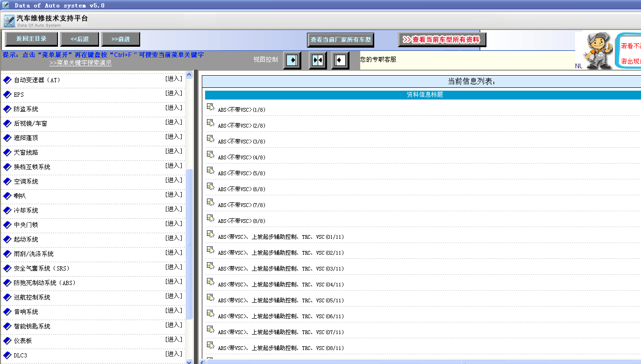Click the book icon beside 喇叭
641x364 pixels.
[x=7, y=196]
